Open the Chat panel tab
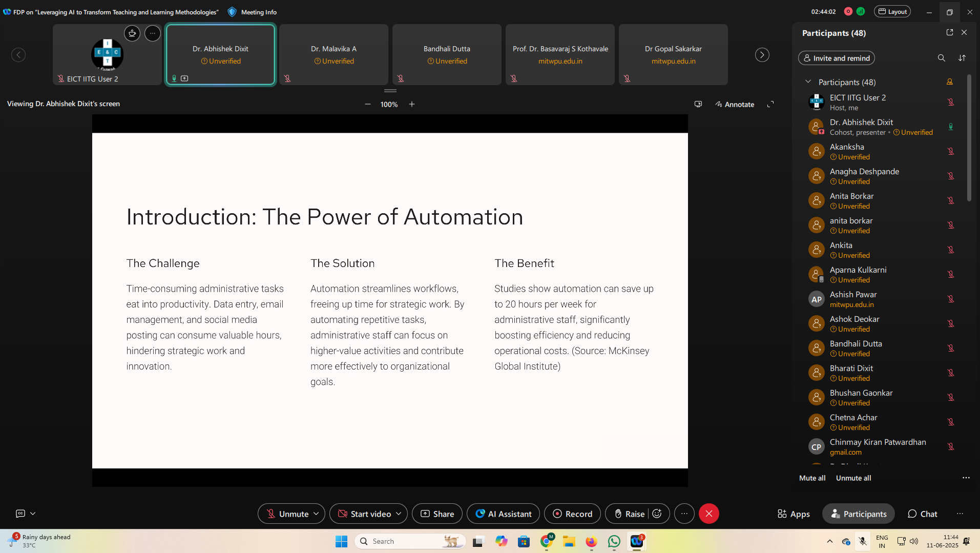980x553 pixels. 922,514
